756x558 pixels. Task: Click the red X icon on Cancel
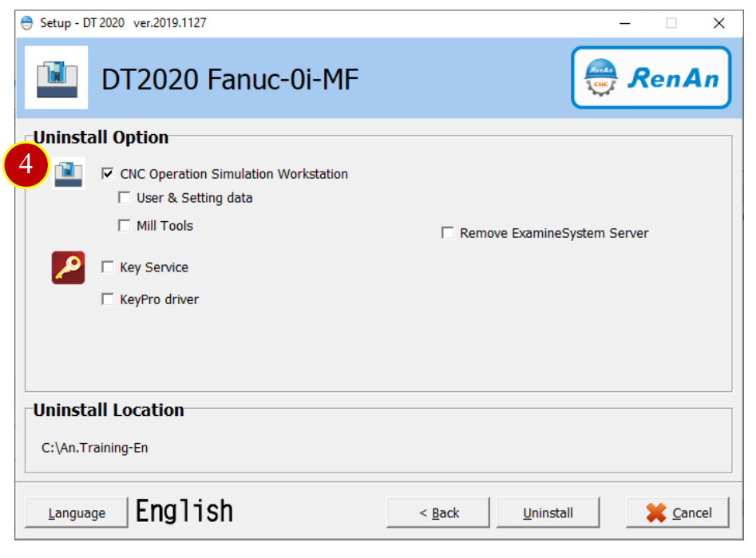pos(656,512)
